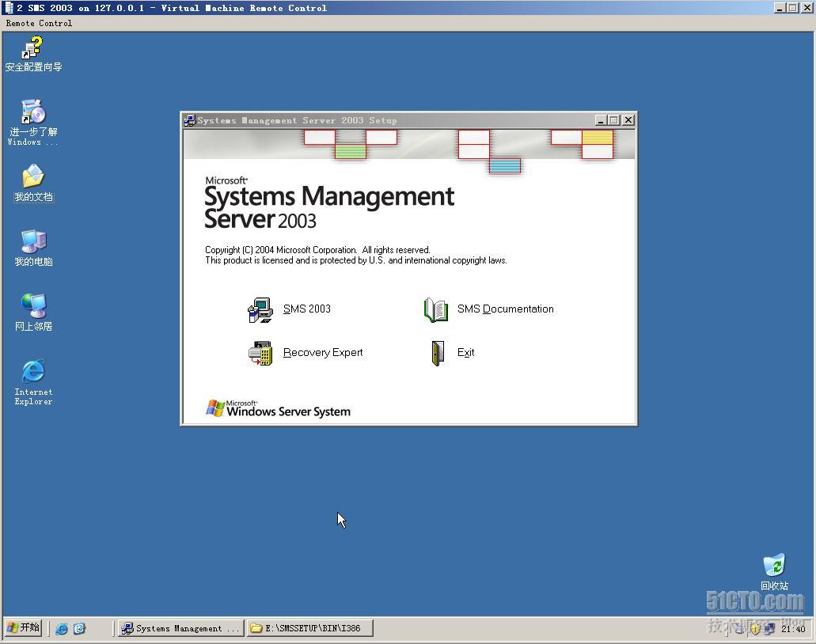This screenshot has height=644, width=816.
Task: Click the Virtual Machine Remote Control title icon
Action: tap(9, 7)
